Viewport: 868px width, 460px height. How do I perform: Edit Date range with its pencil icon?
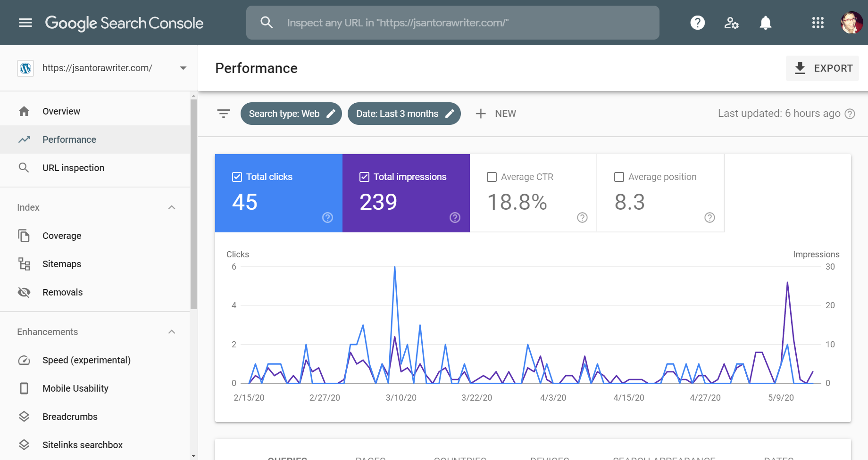point(450,114)
